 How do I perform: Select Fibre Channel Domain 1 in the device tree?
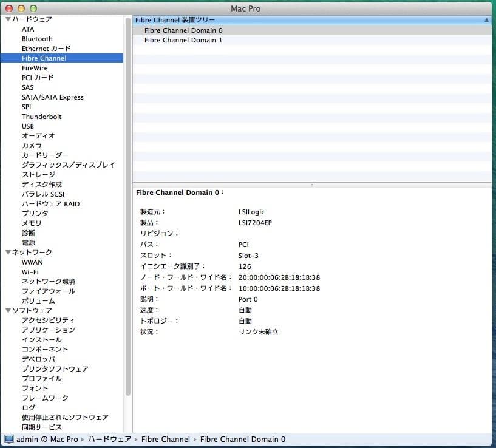click(x=183, y=40)
